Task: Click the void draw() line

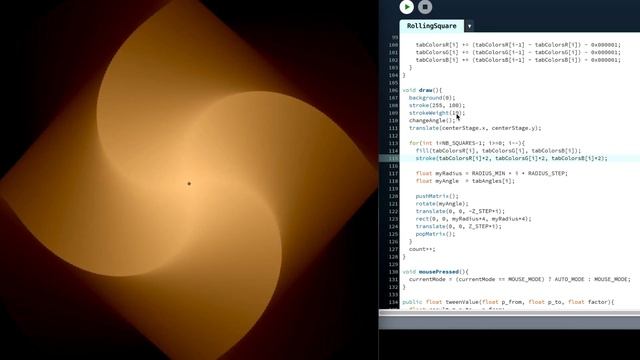Action: (422, 90)
